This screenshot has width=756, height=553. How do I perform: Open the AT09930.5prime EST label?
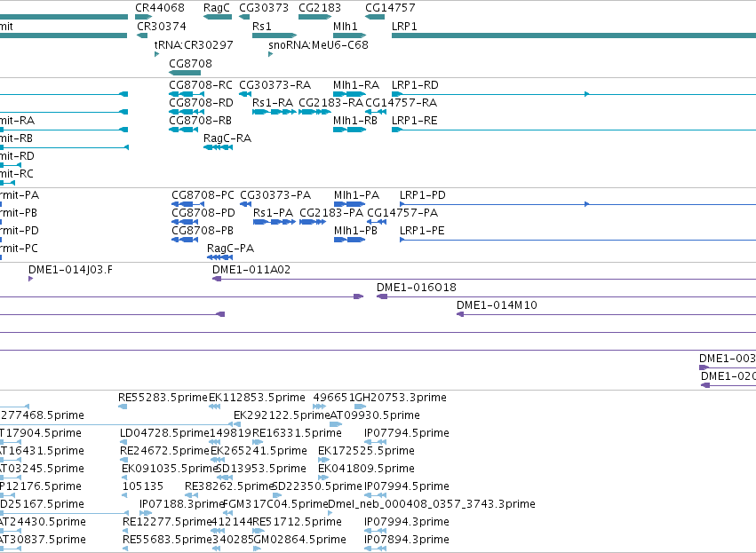375,415
